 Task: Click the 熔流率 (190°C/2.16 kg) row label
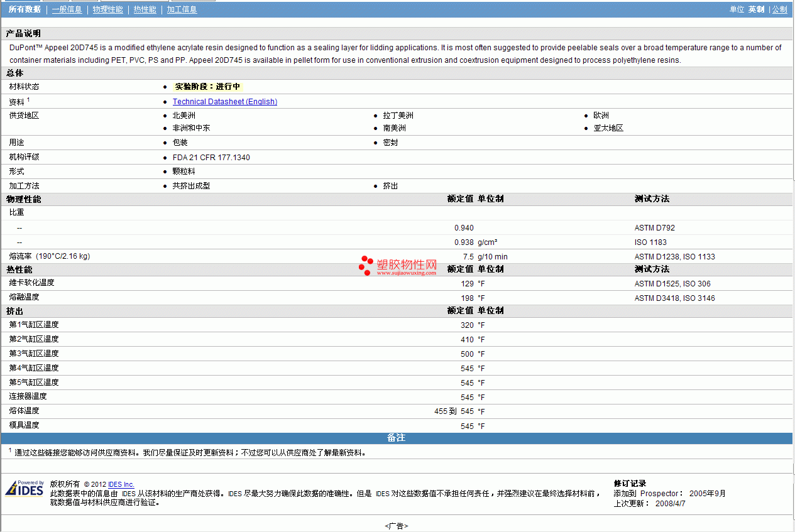(49, 256)
